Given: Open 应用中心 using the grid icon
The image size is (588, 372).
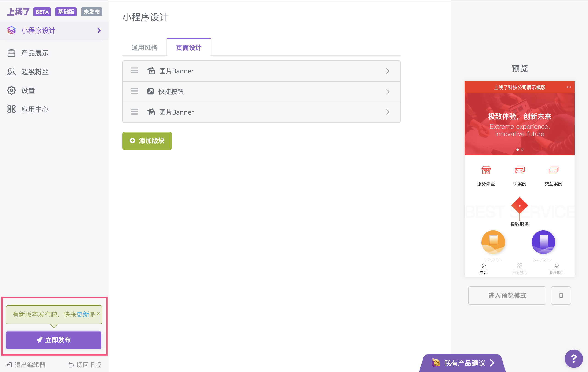Looking at the screenshot, I should click(x=11, y=109).
